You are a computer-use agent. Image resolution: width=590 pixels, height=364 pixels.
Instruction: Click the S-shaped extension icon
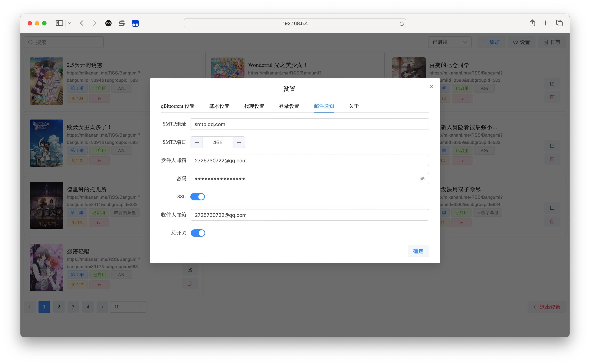click(x=122, y=23)
